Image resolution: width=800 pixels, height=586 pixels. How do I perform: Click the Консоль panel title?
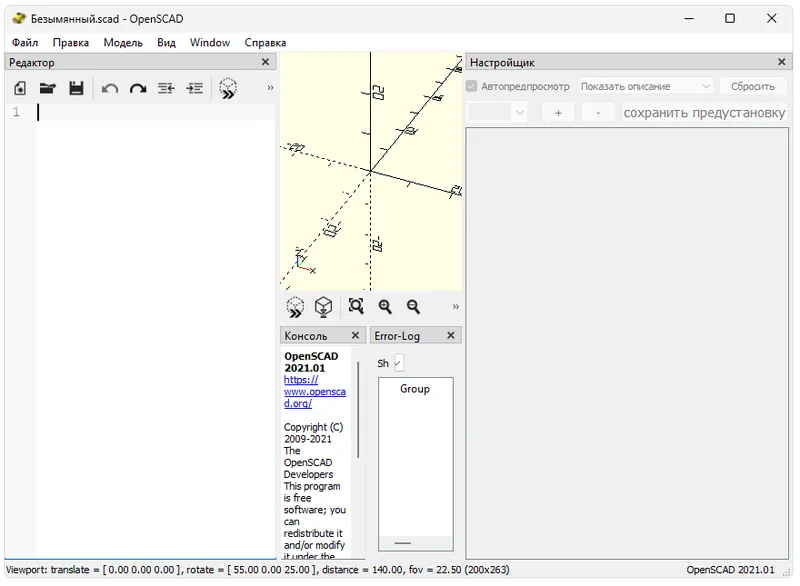306,336
